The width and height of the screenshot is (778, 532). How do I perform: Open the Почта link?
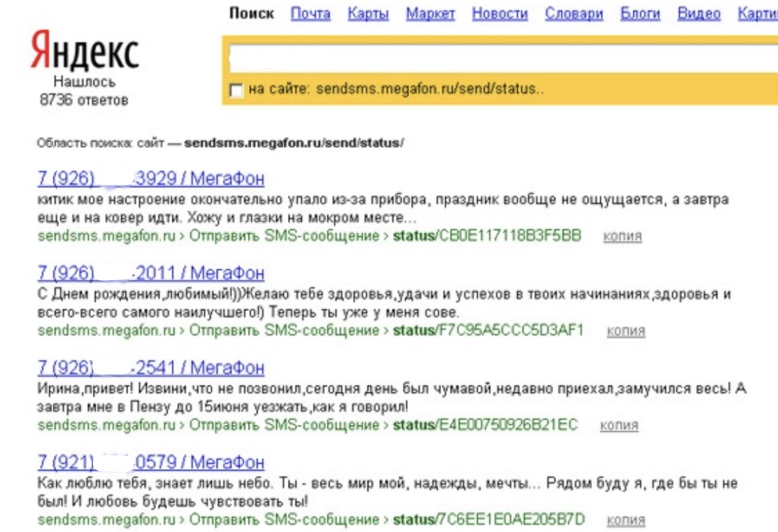click(x=311, y=14)
